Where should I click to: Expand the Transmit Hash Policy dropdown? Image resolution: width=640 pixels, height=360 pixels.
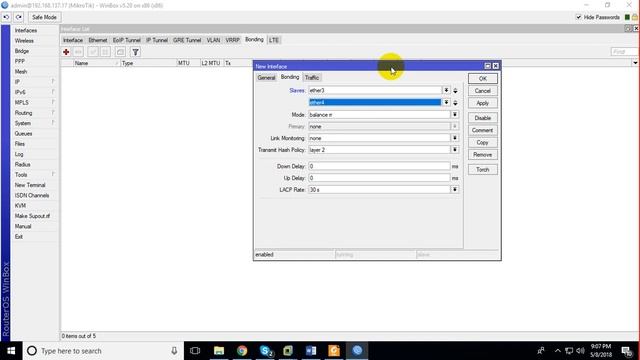pyautogui.click(x=455, y=150)
